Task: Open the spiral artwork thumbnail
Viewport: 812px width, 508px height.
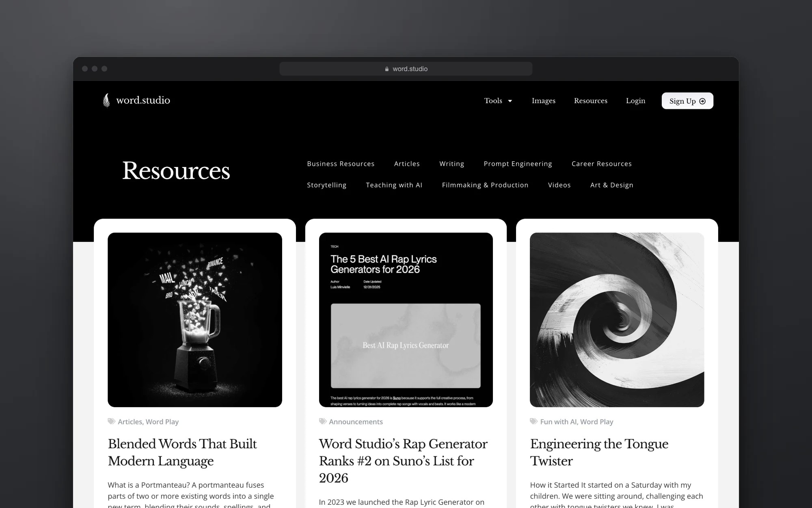Action: 617,320
